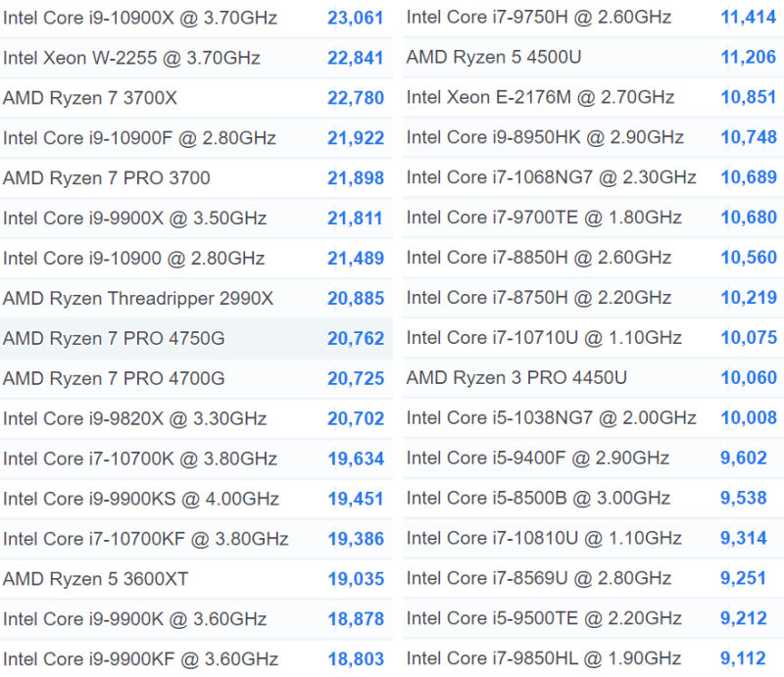The width and height of the screenshot is (784, 677).
Task: Click AMD Ryzen 5 3600XT entry
Action: click(x=95, y=578)
